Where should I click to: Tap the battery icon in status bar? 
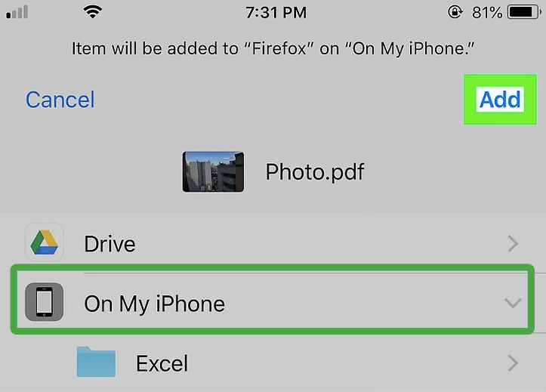524,13
